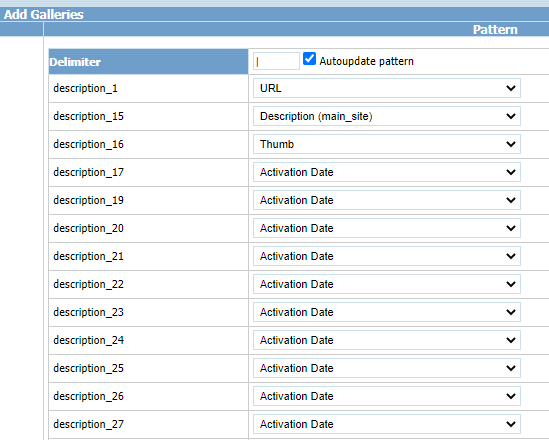This screenshot has width=549, height=440.
Task: Expand the description_17 Activation Date dropdown
Action: (387, 172)
